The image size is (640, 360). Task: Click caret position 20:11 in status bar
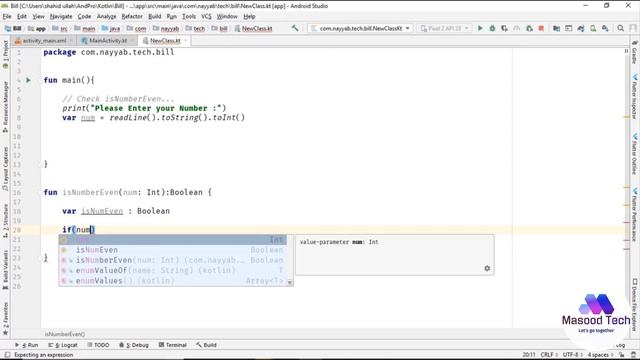[x=529, y=355]
